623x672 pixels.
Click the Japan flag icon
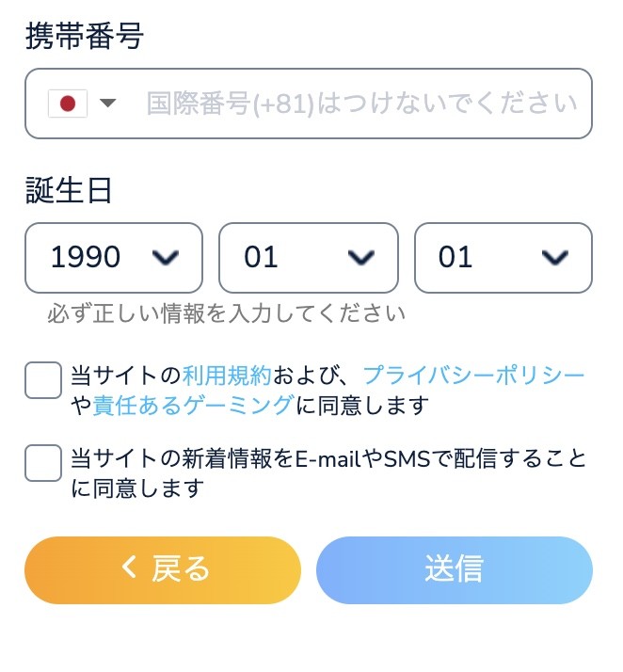(x=68, y=104)
